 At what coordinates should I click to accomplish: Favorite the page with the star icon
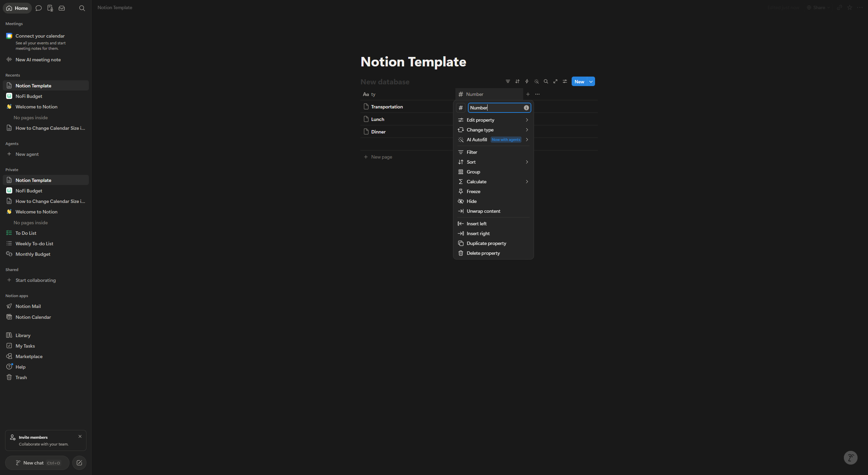(849, 7)
